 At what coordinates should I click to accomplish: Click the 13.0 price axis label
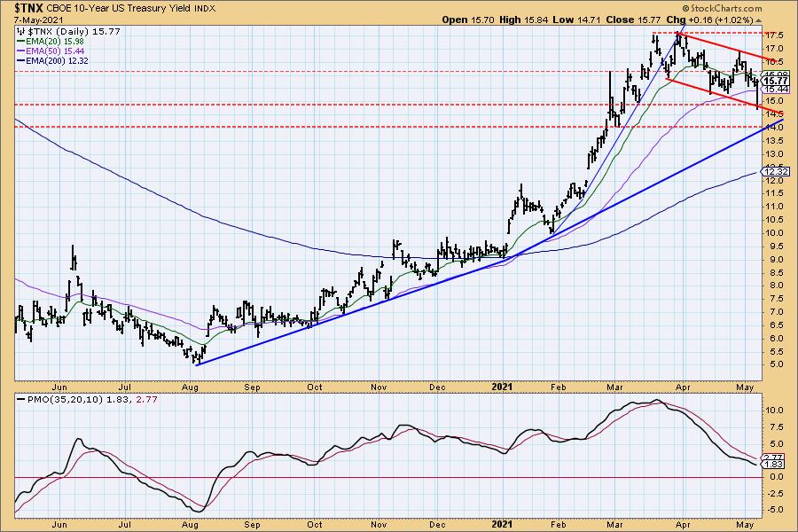click(x=774, y=154)
